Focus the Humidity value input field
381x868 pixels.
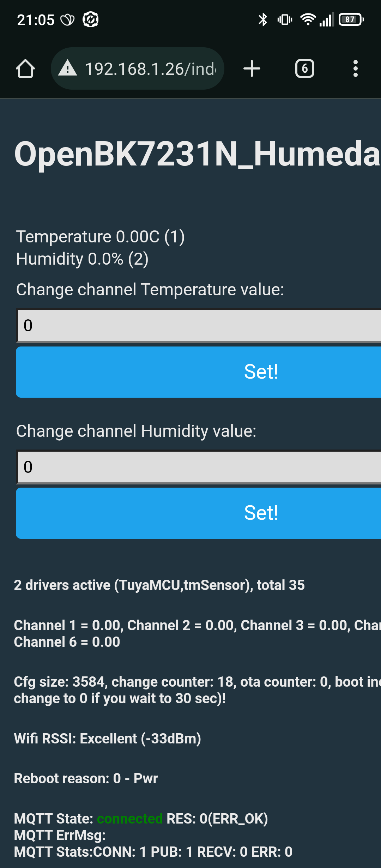(199, 467)
